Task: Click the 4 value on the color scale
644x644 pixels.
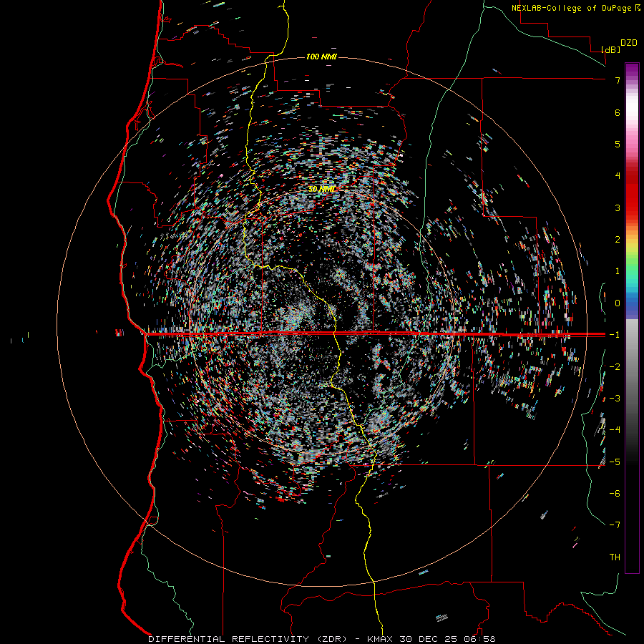Action: [x=618, y=176]
